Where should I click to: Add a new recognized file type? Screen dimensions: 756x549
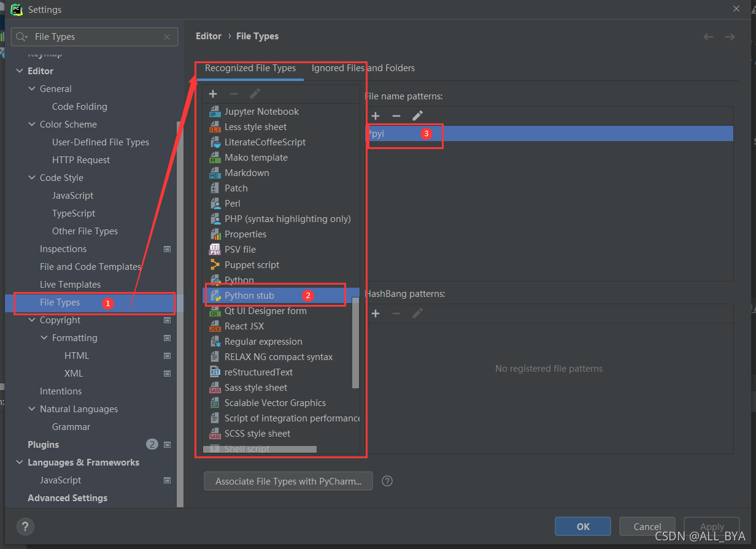pos(213,94)
